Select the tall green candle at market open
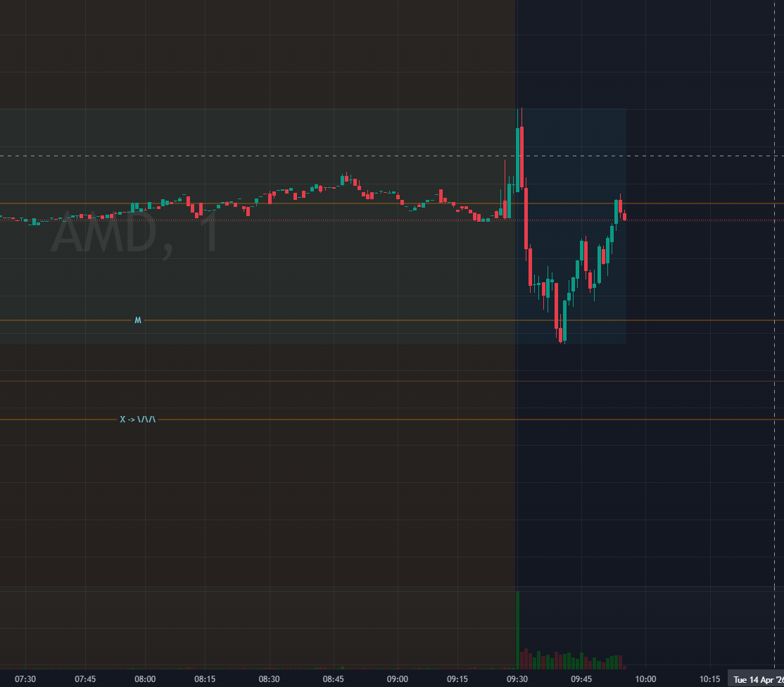This screenshot has width=784, height=687. click(x=519, y=158)
